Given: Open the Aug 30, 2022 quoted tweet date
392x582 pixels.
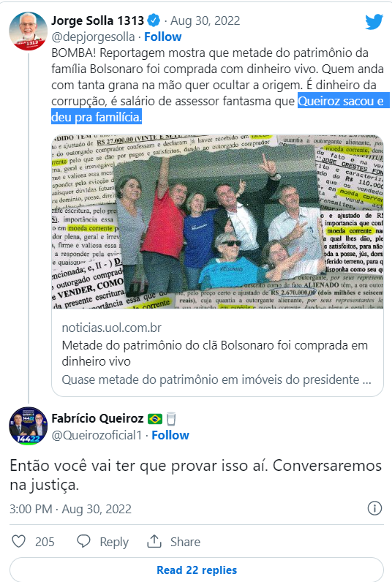Looking at the screenshot, I should coord(206,20).
